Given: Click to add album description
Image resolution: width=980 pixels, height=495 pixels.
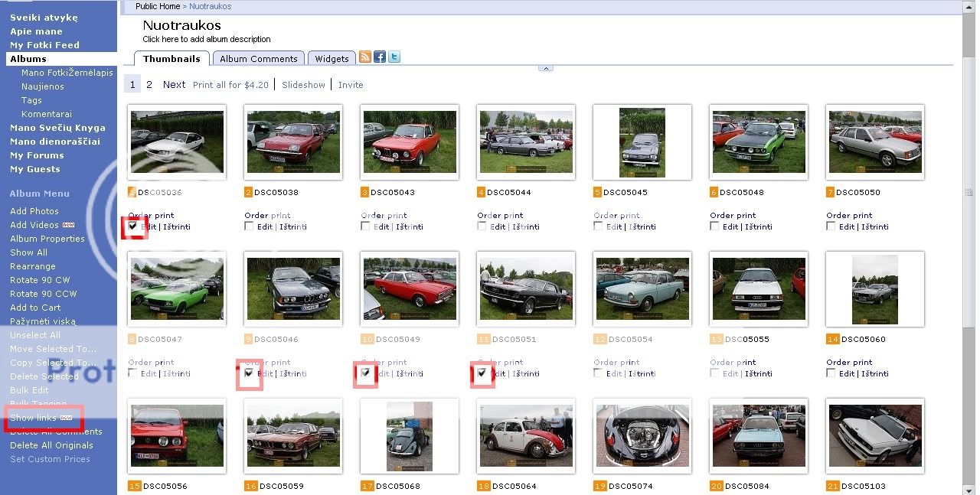Looking at the screenshot, I should (207, 39).
